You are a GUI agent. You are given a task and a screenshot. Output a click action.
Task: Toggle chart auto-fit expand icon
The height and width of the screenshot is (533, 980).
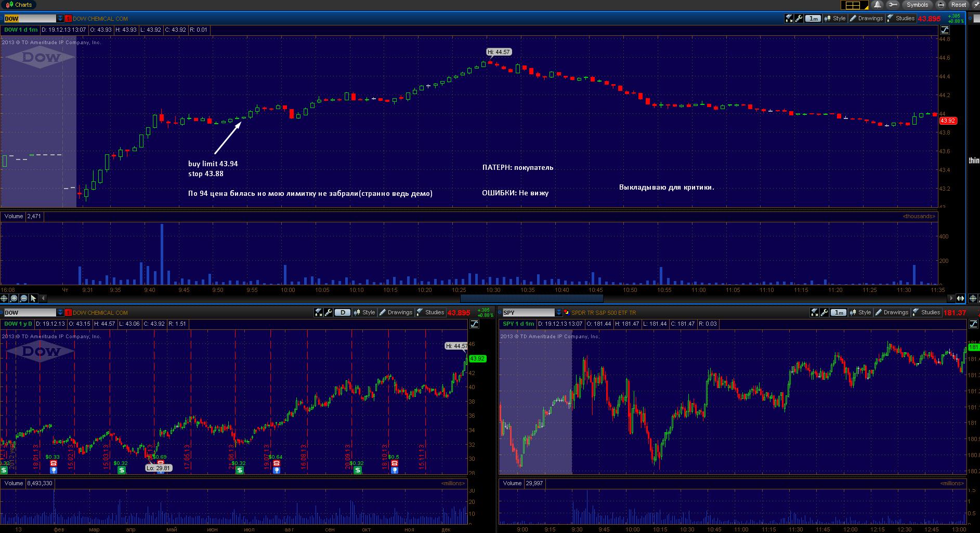click(x=960, y=299)
